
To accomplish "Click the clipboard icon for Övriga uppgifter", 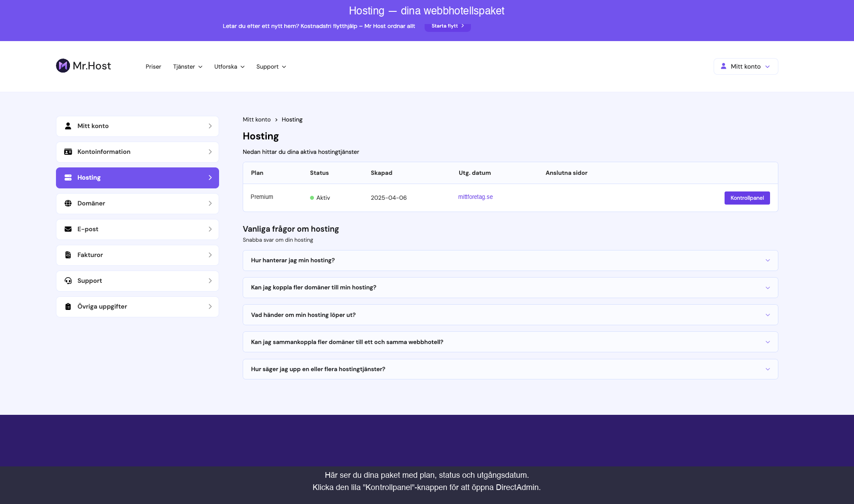I will click(x=68, y=306).
